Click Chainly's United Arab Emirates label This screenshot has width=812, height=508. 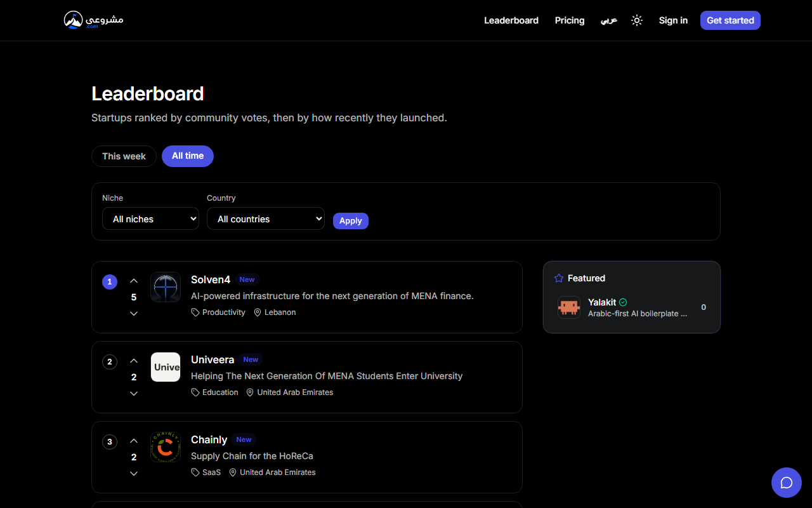click(x=278, y=472)
